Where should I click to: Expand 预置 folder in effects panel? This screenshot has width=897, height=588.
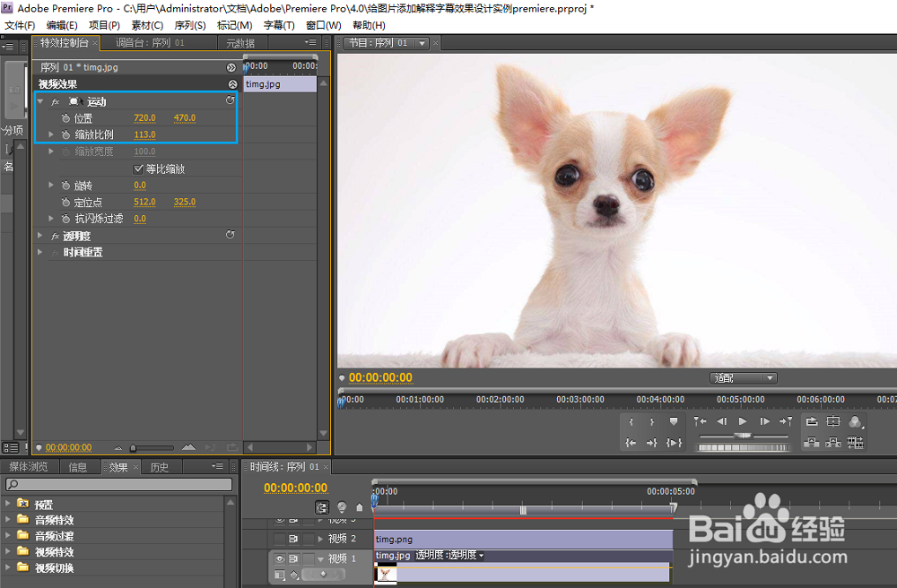tap(8, 504)
